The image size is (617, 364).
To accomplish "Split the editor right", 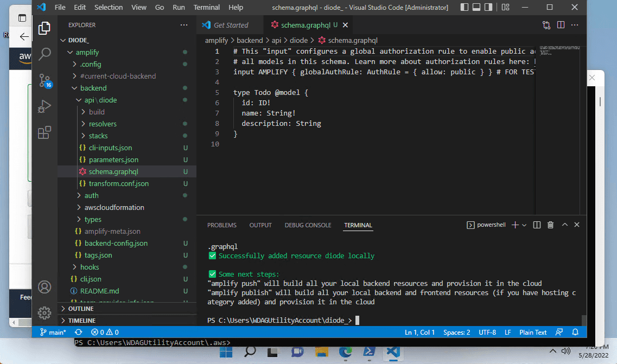I will point(561,25).
